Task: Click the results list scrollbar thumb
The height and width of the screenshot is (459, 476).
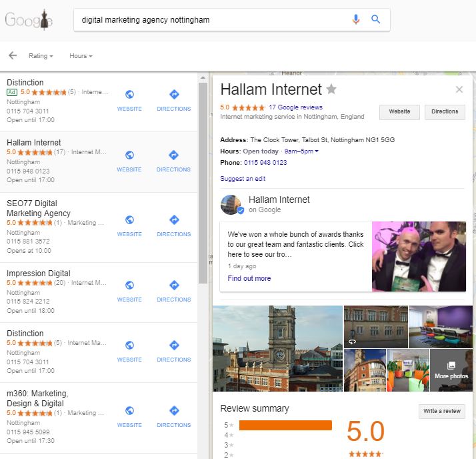Action: click(203, 183)
